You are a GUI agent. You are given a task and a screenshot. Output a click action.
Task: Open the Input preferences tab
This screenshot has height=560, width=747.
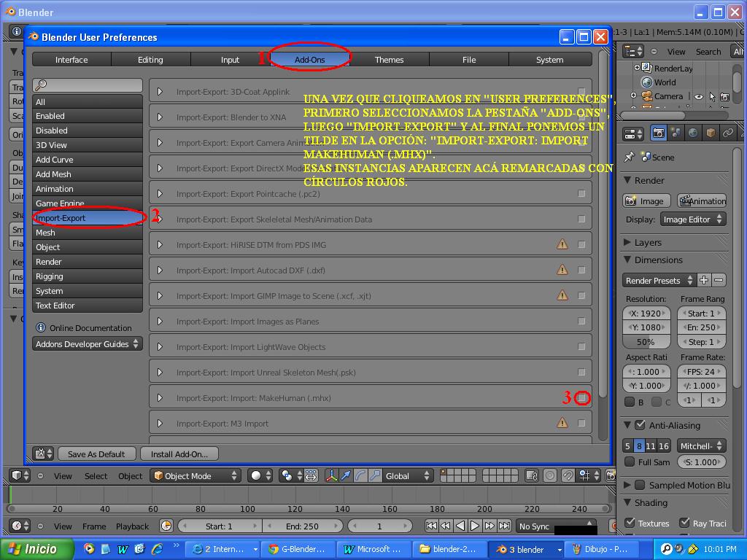coord(230,60)
